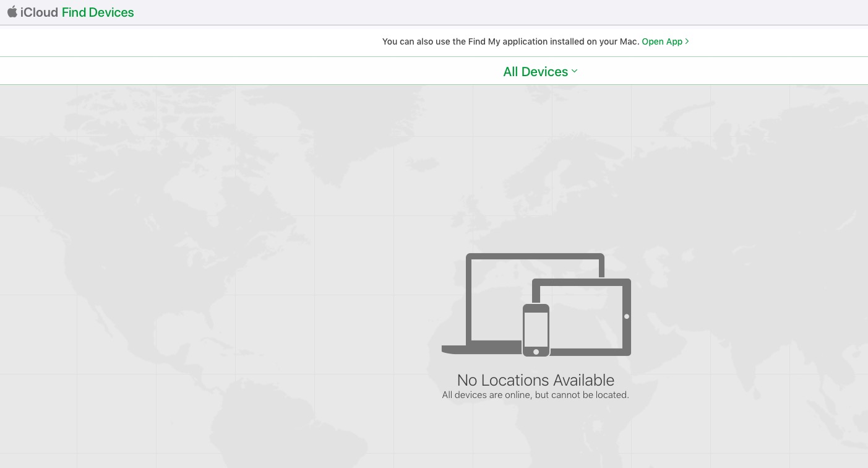Open the Find My app via Open App
Screen dimensions: 868x468
click(665, 41)
